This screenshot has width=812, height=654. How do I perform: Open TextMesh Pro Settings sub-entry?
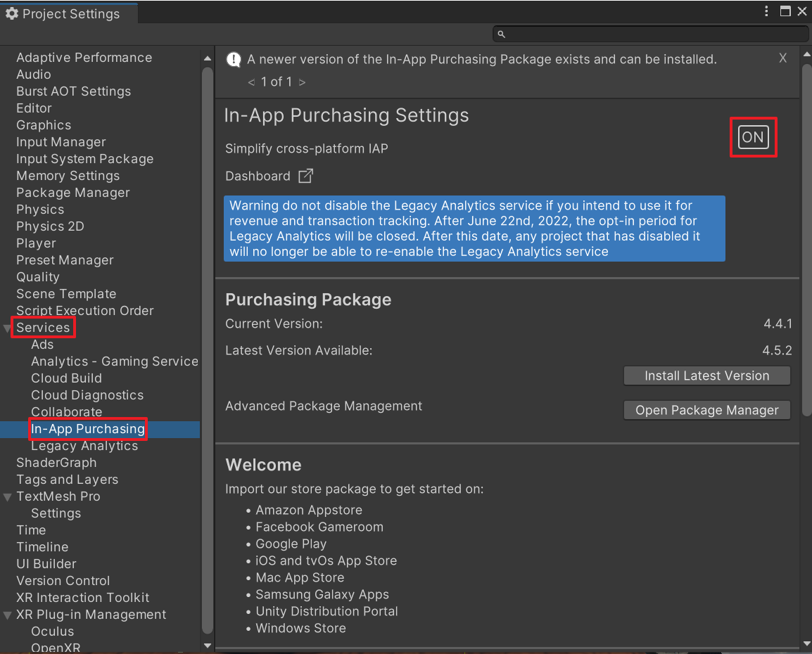click(56, 513)
